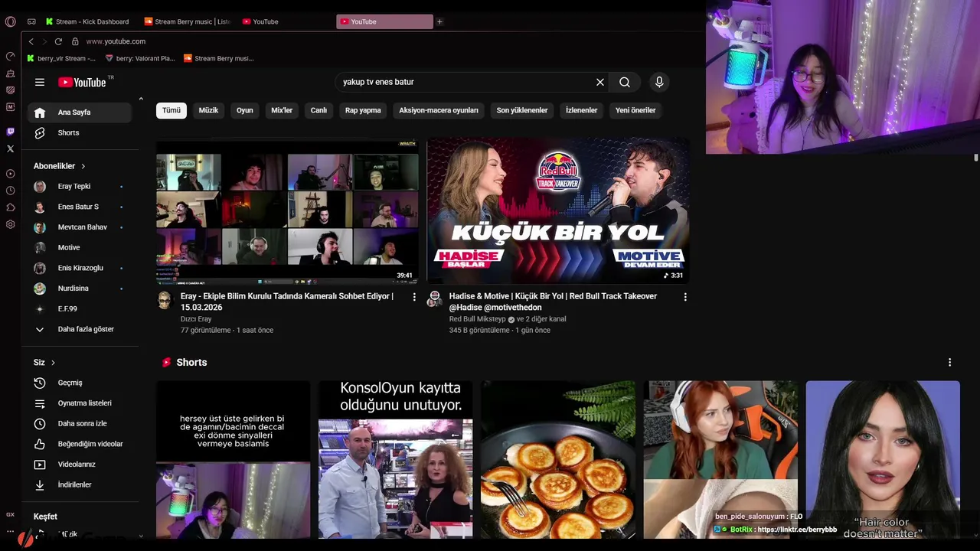Open more options for Eray video
Screen dimensions: 980x551
(414, 297)
